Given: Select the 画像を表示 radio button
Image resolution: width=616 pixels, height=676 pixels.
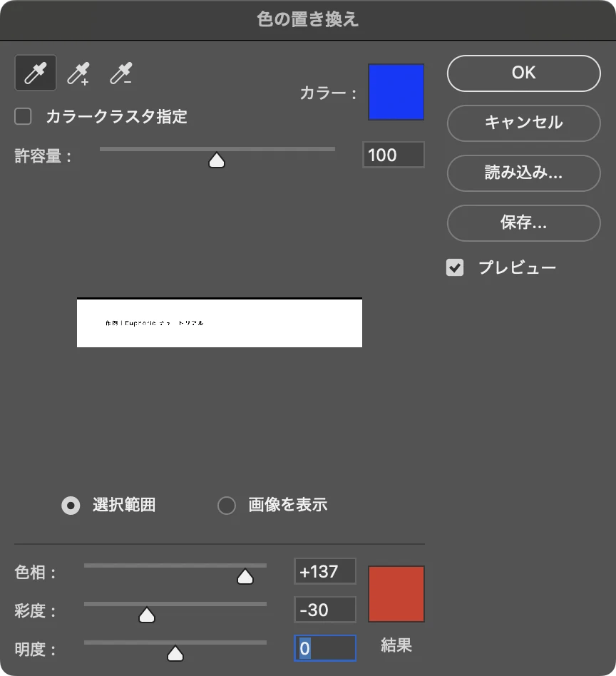Looking at the screenshot, I should (227, 506).
